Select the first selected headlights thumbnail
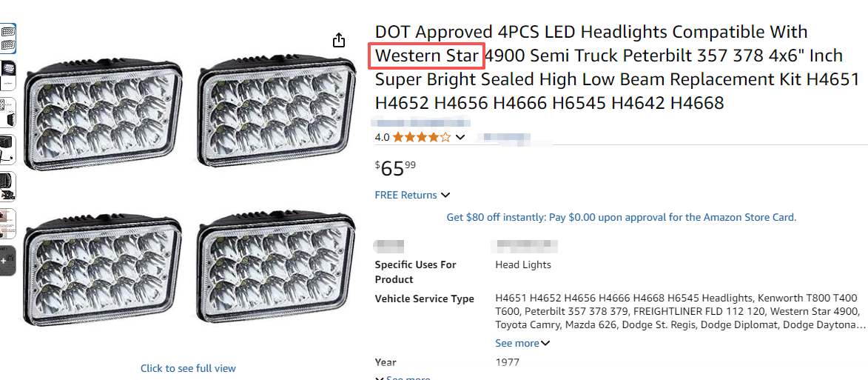This screenshot has height=380, width=868. coord(7,39)
